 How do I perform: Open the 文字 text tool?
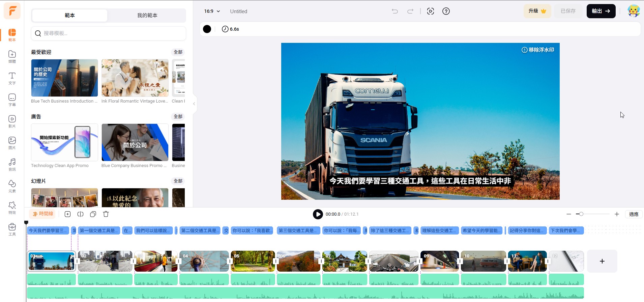point(12,78)
